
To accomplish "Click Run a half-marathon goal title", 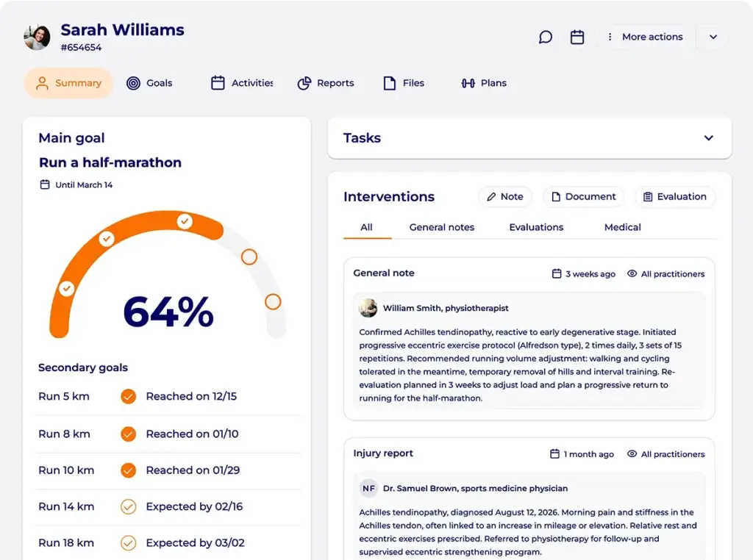I will (110, 162).
